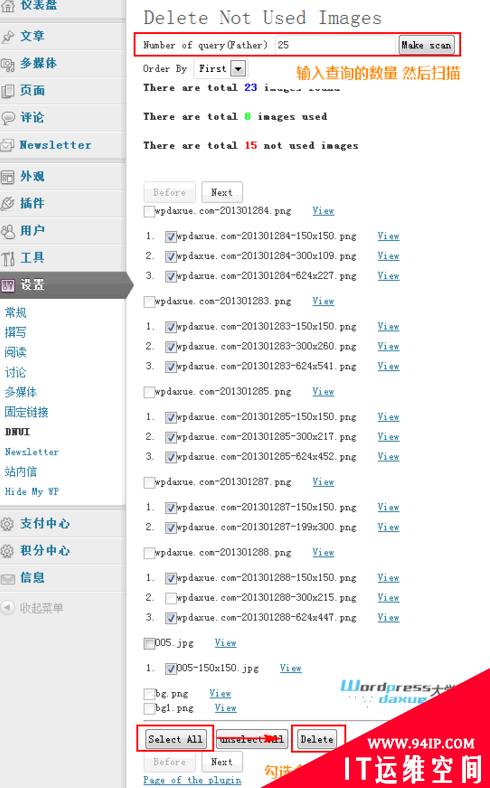Open 讨论 settings submenu
Image resolution: width=490 pixels, height=788 pixels.
(x=16, y=372)
